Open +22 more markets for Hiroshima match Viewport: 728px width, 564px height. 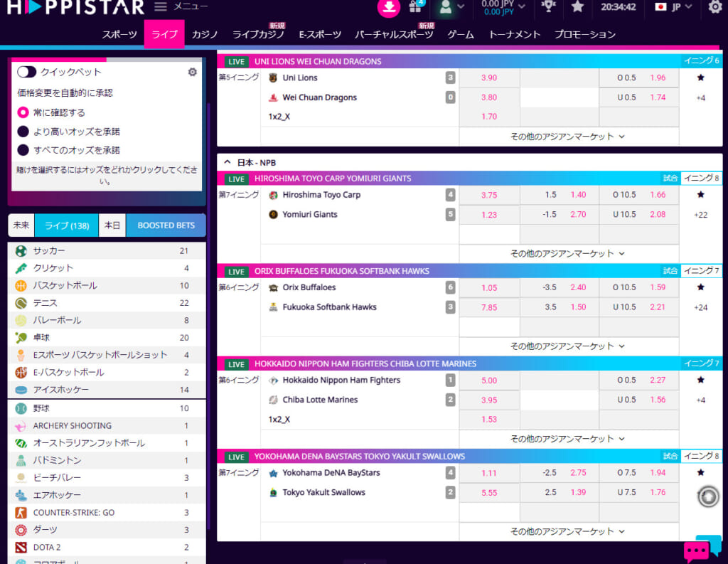(x=700, y=215)
